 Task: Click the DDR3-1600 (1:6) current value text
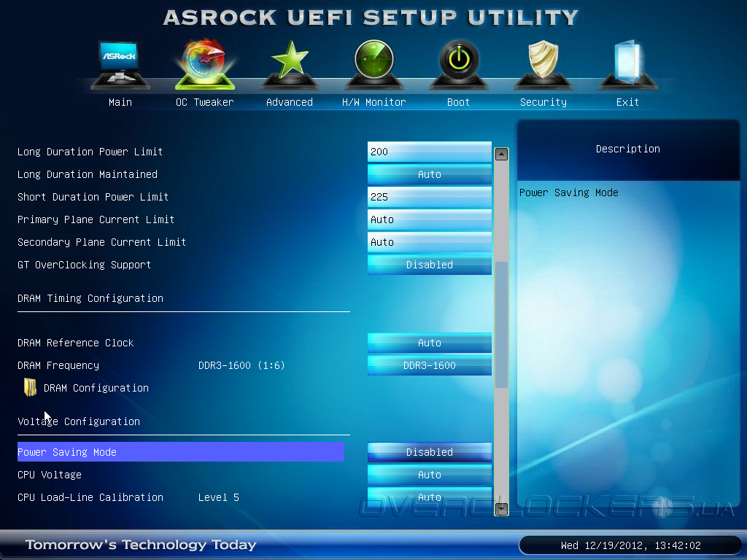[241, 365]
